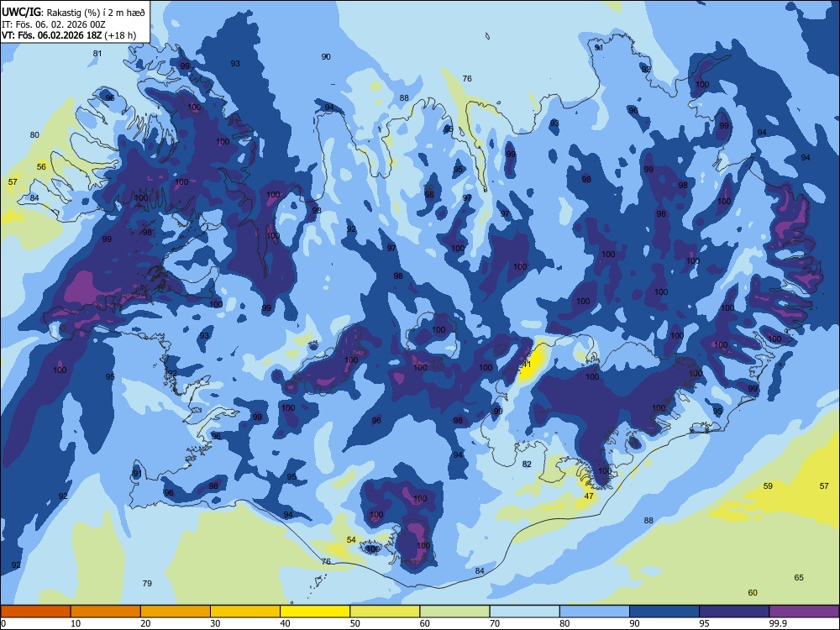Click the humidity value '81' near the header box
Screen dimensions: 840x630
coord(97,53)
